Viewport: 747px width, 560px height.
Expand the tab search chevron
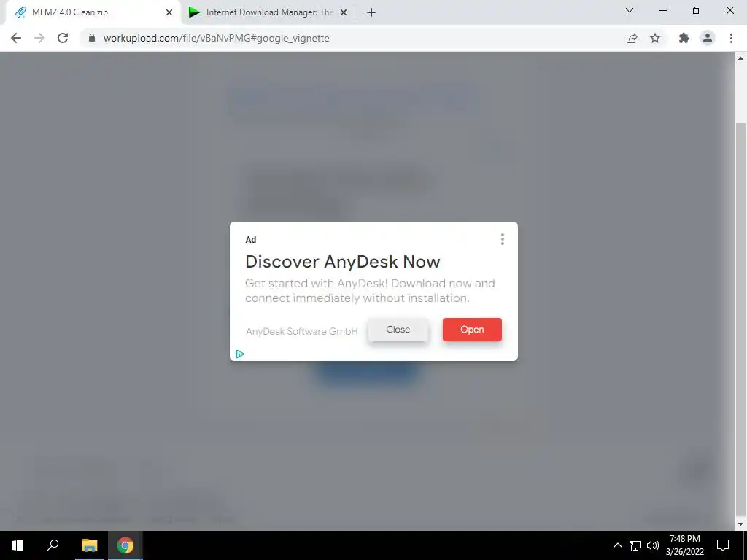(x=630, y=10)
